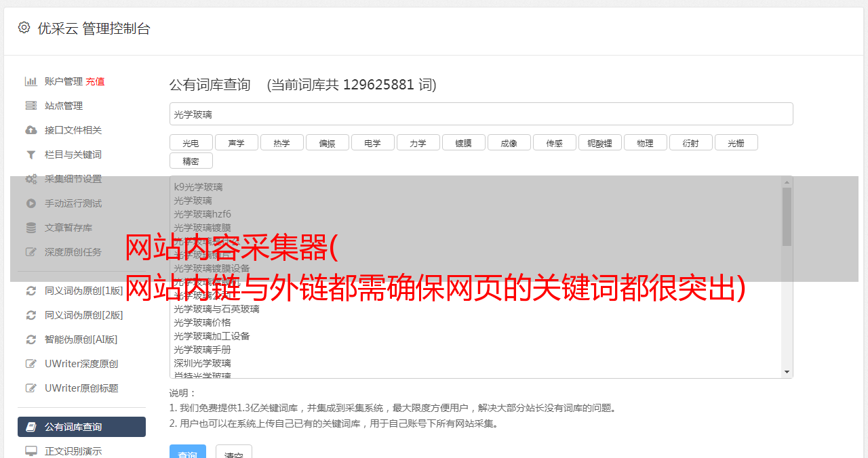Screen dimensions: 868x458
Task: Choose the 光电 tag button
Action: tap(191, 142)
